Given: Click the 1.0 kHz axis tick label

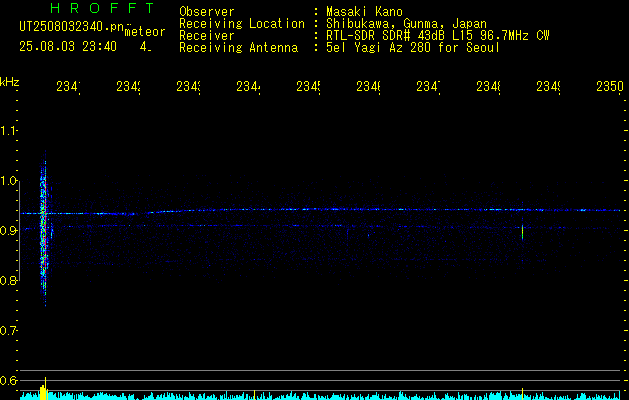Looking at the screenshot, I should (8, 181).
